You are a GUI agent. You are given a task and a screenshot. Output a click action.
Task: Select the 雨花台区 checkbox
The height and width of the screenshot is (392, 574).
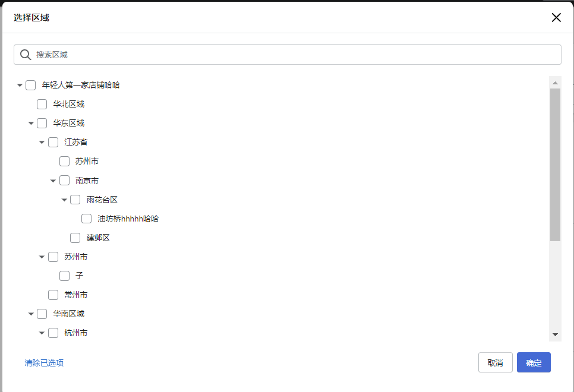[75, 200]
